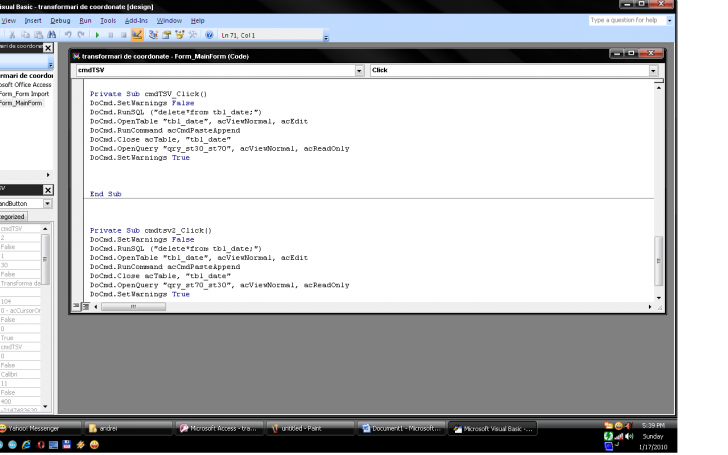Click the Break pause icon
This screenshot has width=728, height=455.
click(110, 35)
